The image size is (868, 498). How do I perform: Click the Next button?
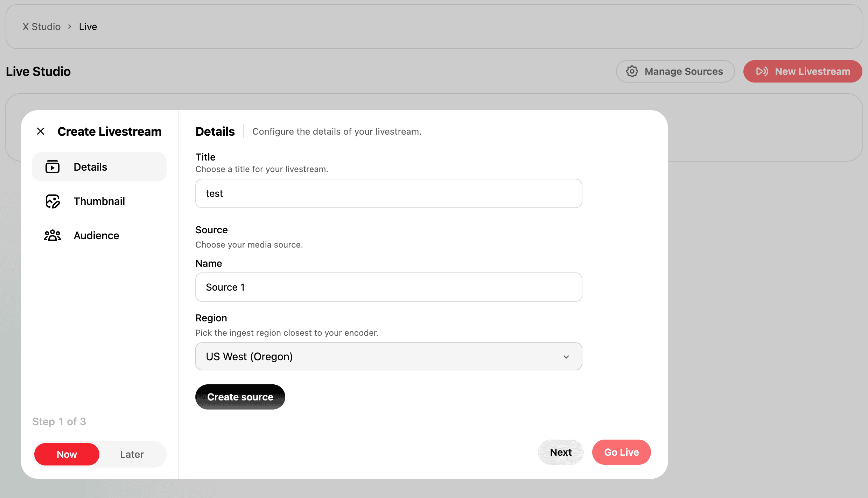561,452
